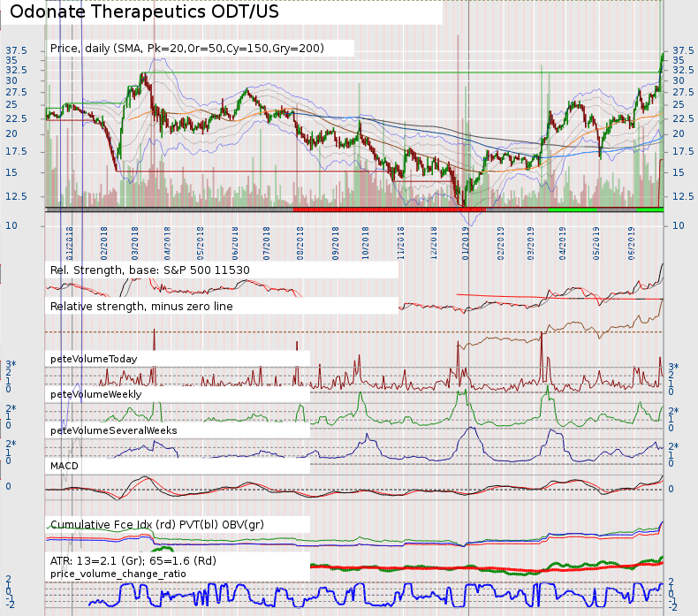The width and height of the screenshot is (698, 616).
Task: Select the peteVolumeWeekly panel label
Action: click(96, 395)
